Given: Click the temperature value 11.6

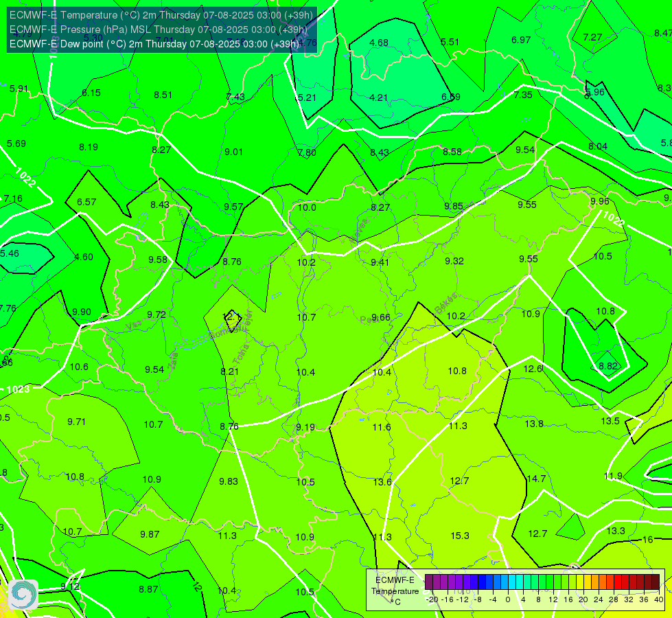Looking at the screenshot, I should (382, 427).
